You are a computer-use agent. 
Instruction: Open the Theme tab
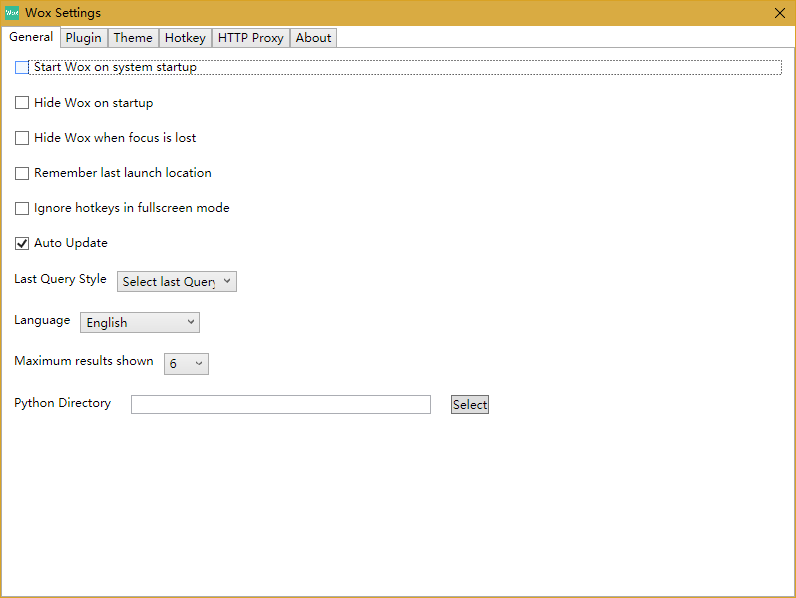pyautogui.click(x=133, y=38)
